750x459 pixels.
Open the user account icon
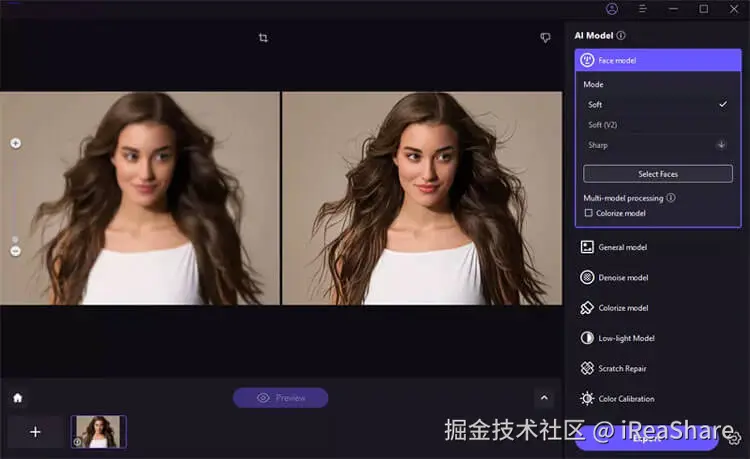[x=612, y=9]
